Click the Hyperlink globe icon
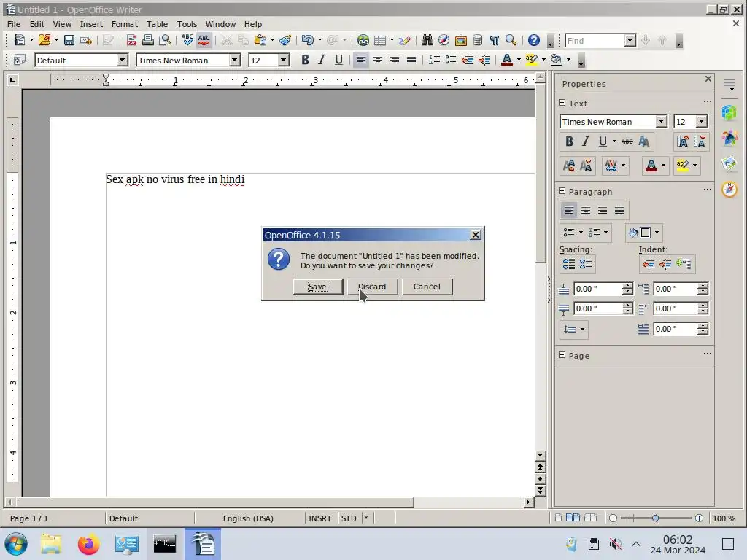747x560 pixels. pos(363,41)
